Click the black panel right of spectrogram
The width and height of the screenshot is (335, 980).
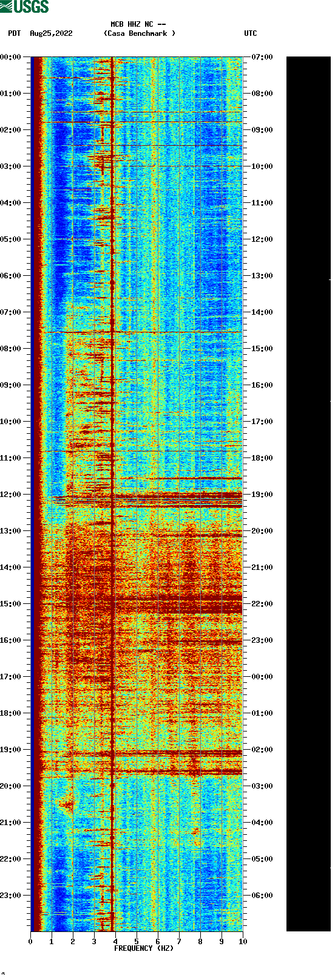coord(308,494)
